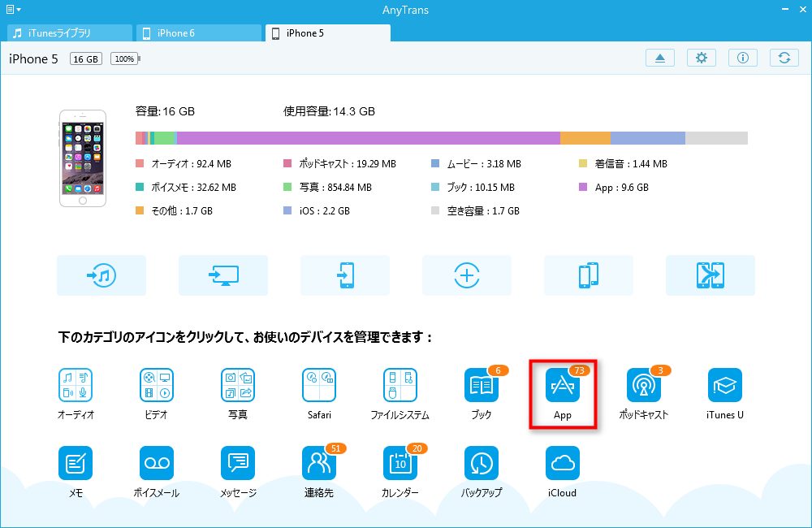Click the iOS : 2.2 GB legend entry
The height and width of the screenshot is (528, 812).
[x=317, y=211]
